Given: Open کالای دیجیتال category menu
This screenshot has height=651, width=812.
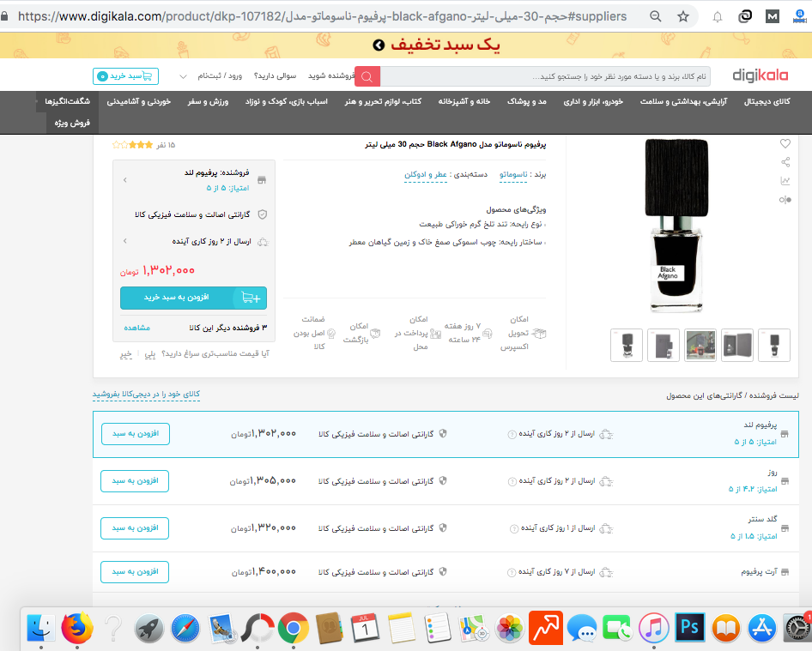Looking at the screenshot, I should click(767, 101).
